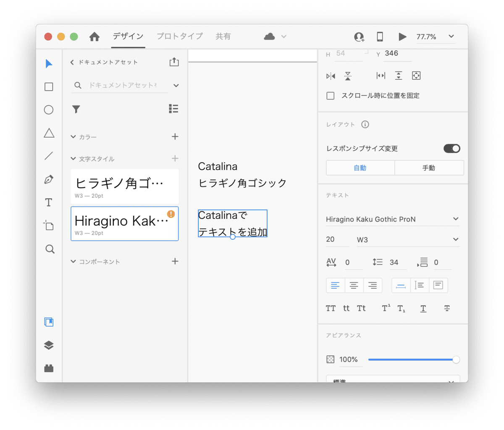Select the Ellipse tool

pos(49,110)
